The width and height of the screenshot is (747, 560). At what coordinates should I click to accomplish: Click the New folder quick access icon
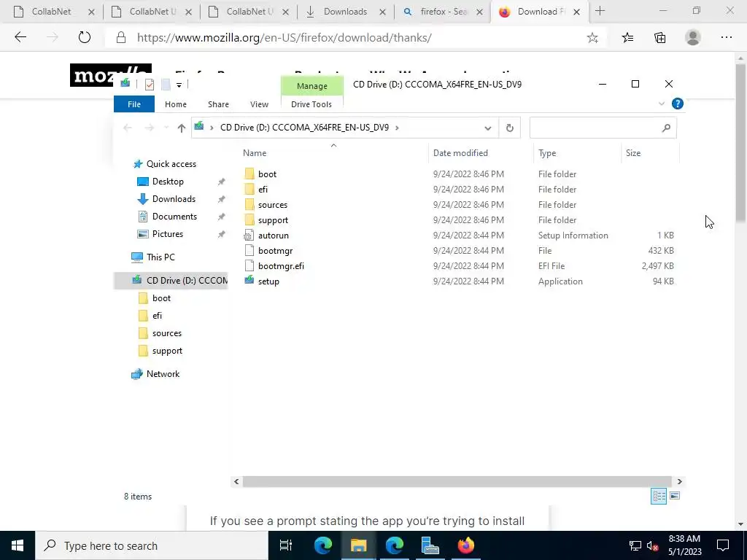tap(166, 85)
